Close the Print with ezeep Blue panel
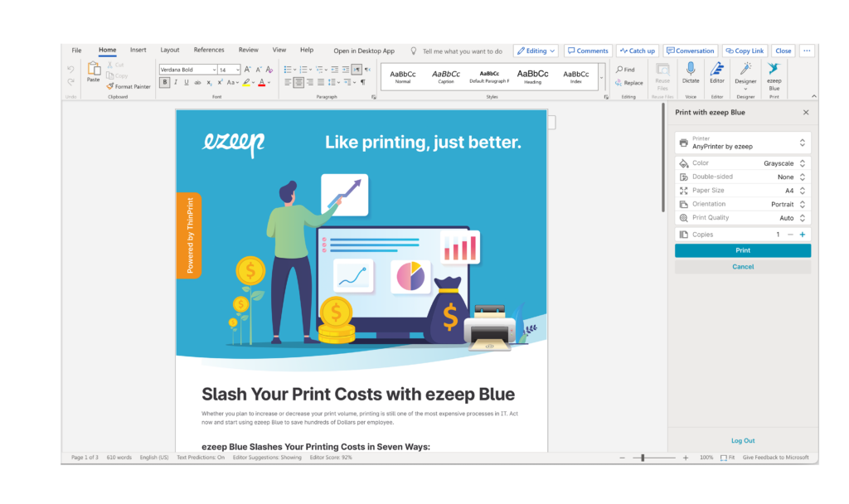This screenshot has width=849, height=504. pos(806,113)
